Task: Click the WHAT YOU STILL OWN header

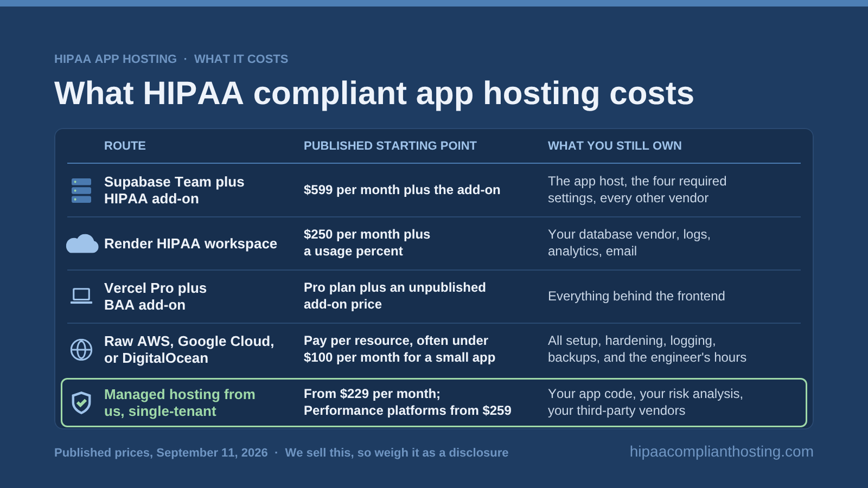Action: (615, 146)
